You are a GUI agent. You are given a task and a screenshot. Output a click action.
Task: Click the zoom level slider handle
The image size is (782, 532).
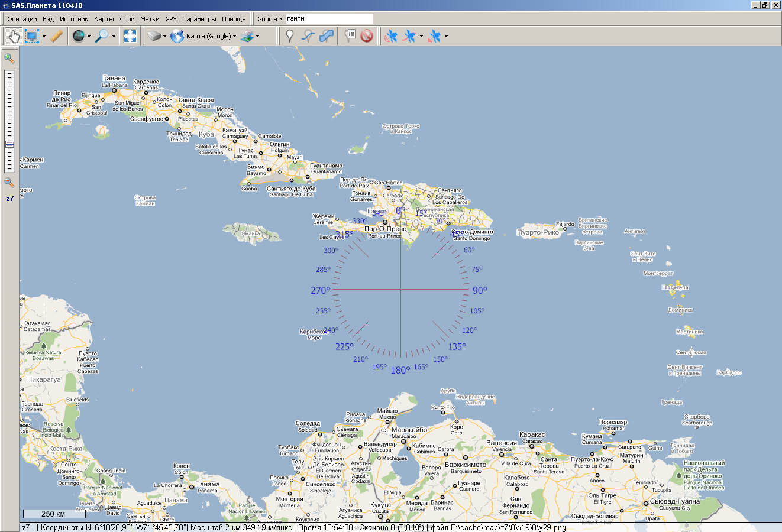click(9, 144)
